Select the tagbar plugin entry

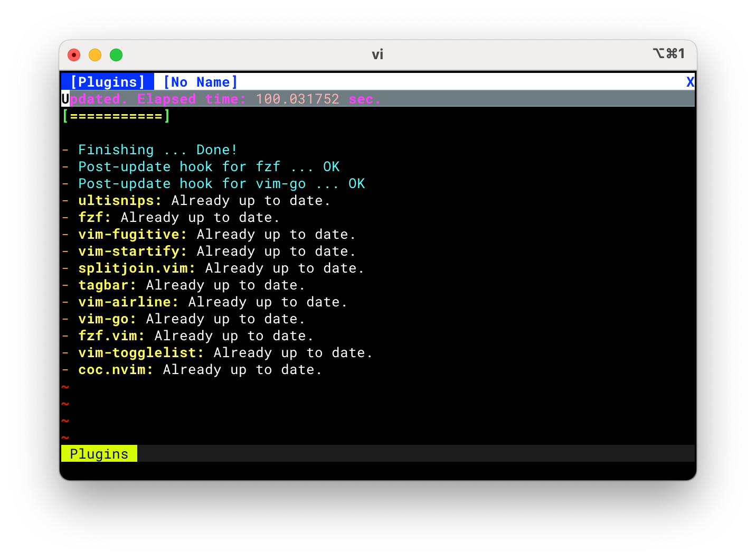click(x=184, y=285)
